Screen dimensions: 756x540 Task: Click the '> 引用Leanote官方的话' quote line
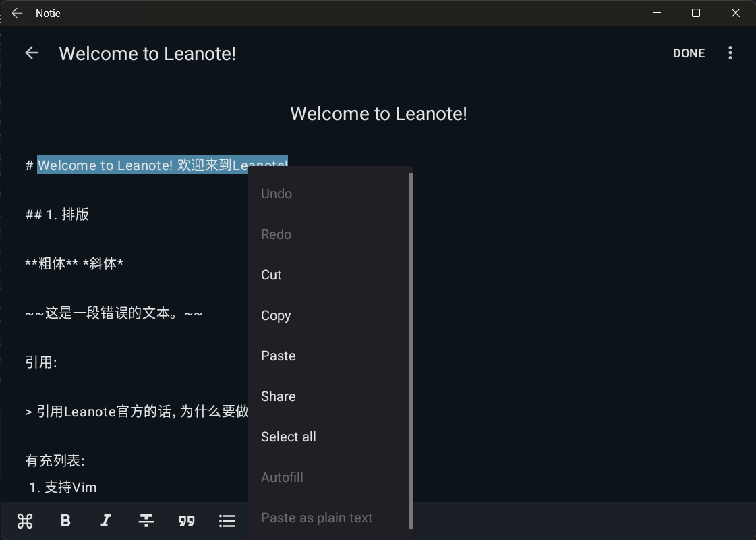pos(136,411)
